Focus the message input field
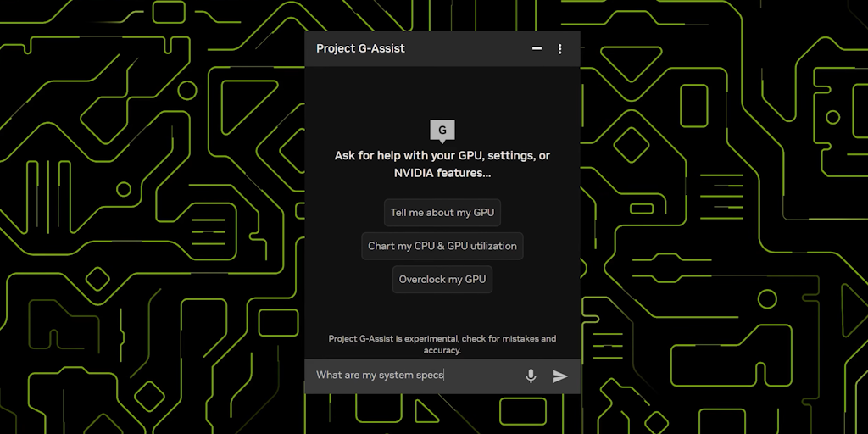Screen dimensions: 868x434 point(415,376)
